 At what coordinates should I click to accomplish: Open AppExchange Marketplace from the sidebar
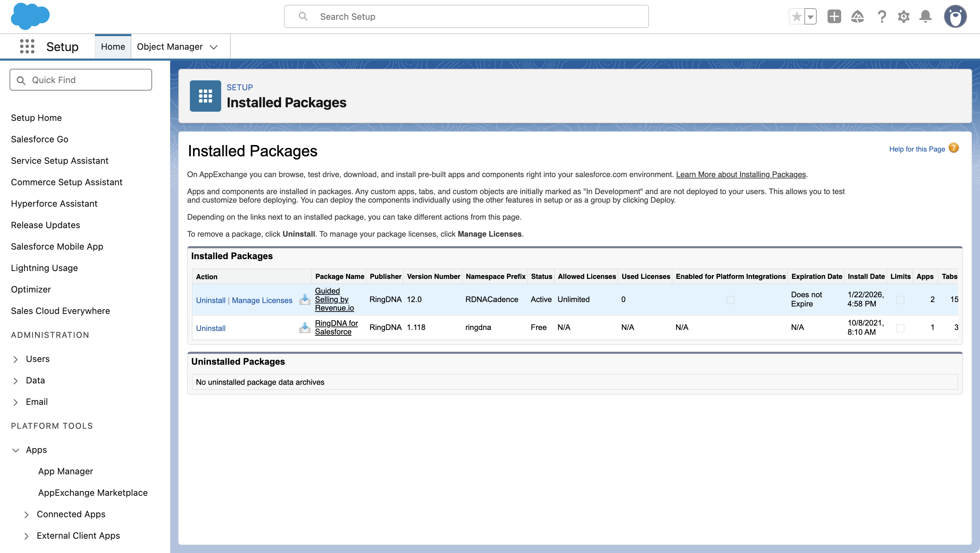click(93, 492)
